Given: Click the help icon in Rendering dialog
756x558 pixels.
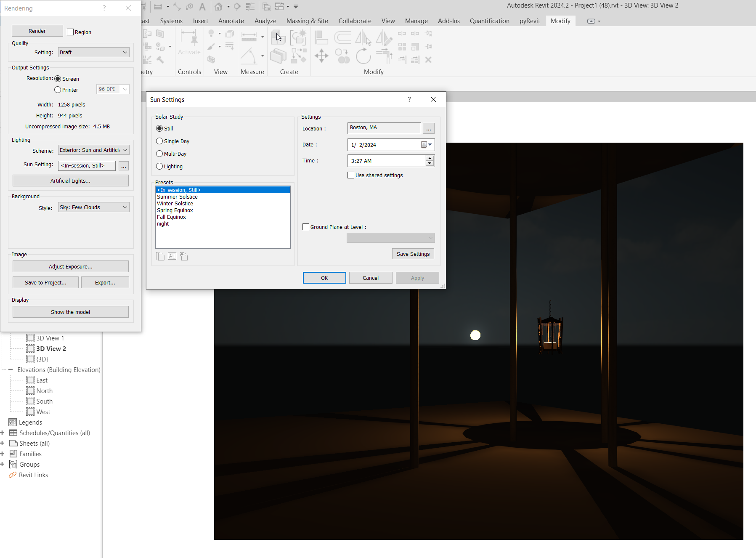Looking at the screenshot, I should [104, 8].
